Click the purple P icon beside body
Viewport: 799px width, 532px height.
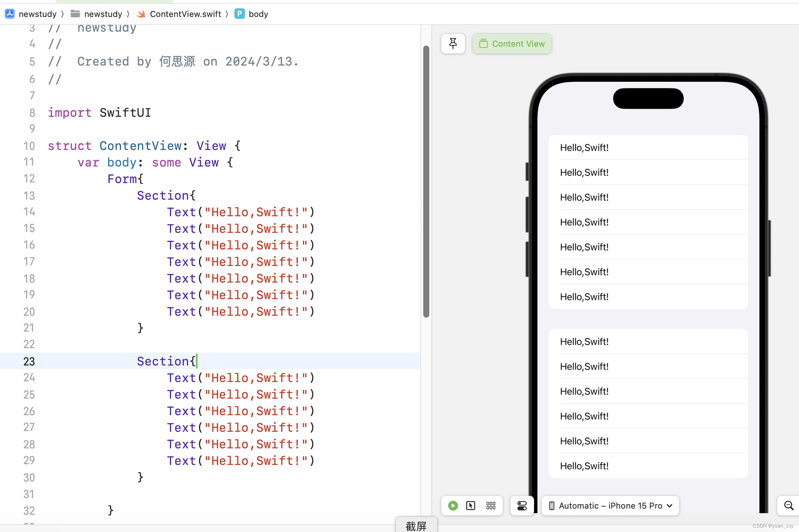(x=239, y=14)
